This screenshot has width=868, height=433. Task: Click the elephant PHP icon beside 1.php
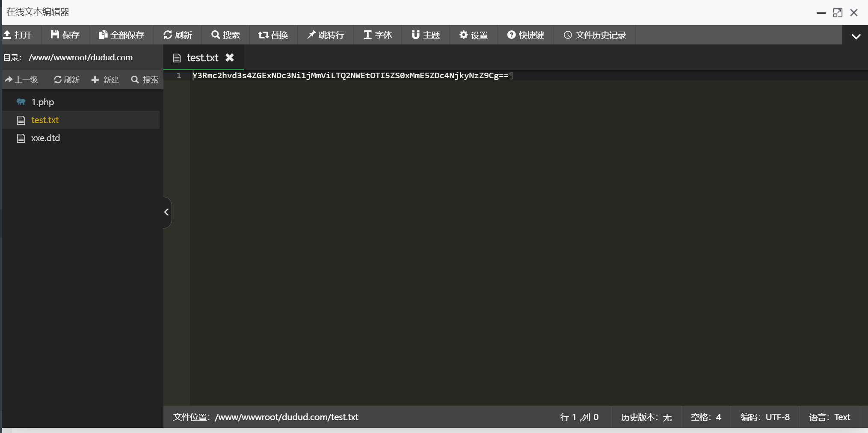21,102
